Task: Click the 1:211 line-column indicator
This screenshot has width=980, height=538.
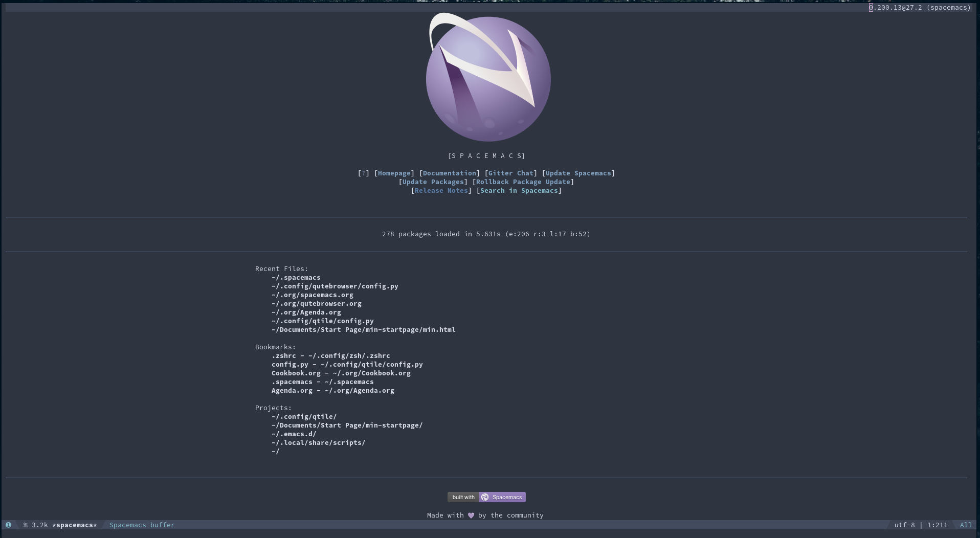Action: 938,525
